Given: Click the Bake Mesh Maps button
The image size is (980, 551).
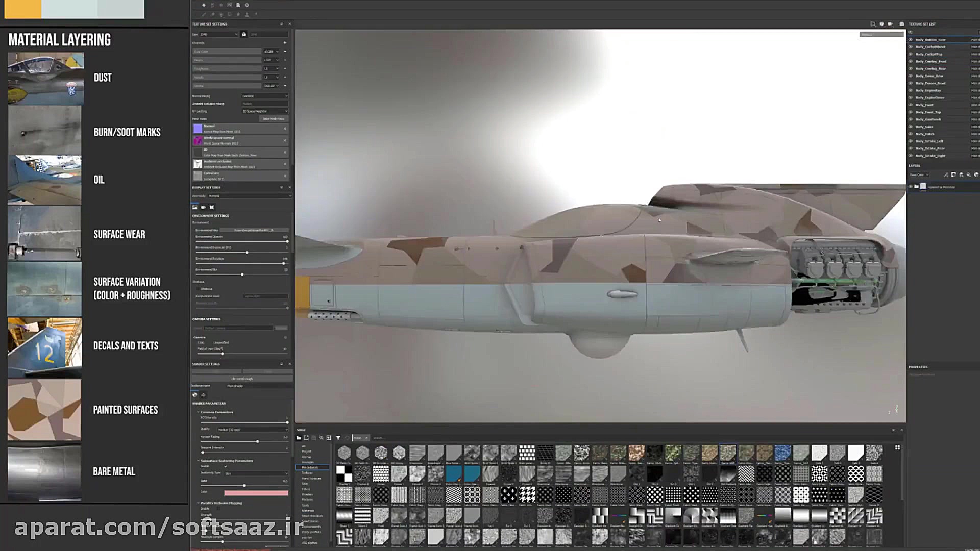Looking at the screenshot, I should pos(273,119).
